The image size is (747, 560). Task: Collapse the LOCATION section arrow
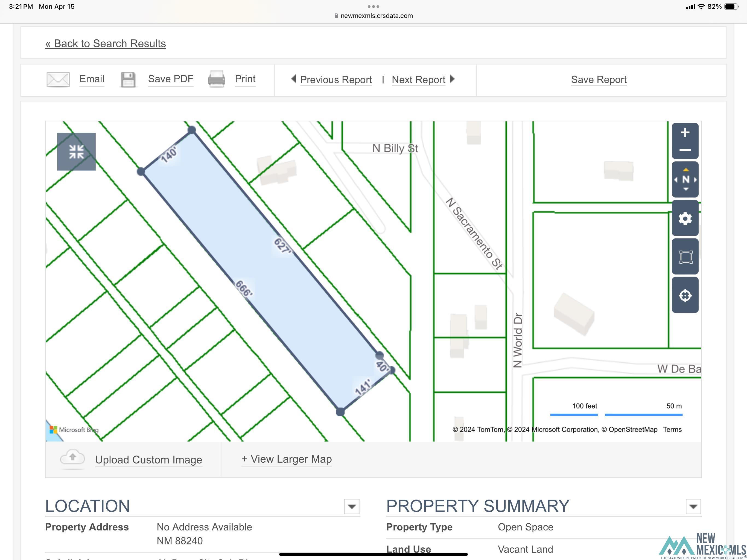coord(352,506)
